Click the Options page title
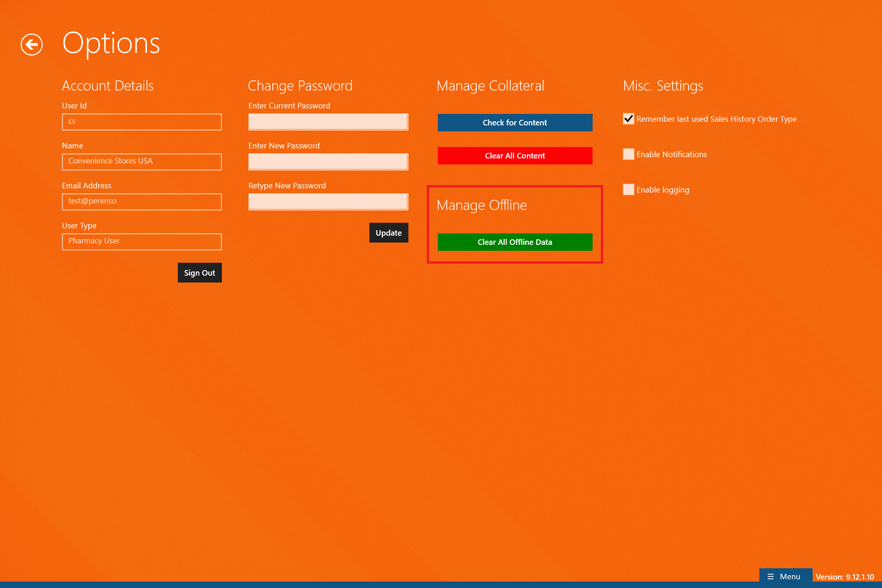The height and width of the screenshot is (588, 882). click(111, 44)
